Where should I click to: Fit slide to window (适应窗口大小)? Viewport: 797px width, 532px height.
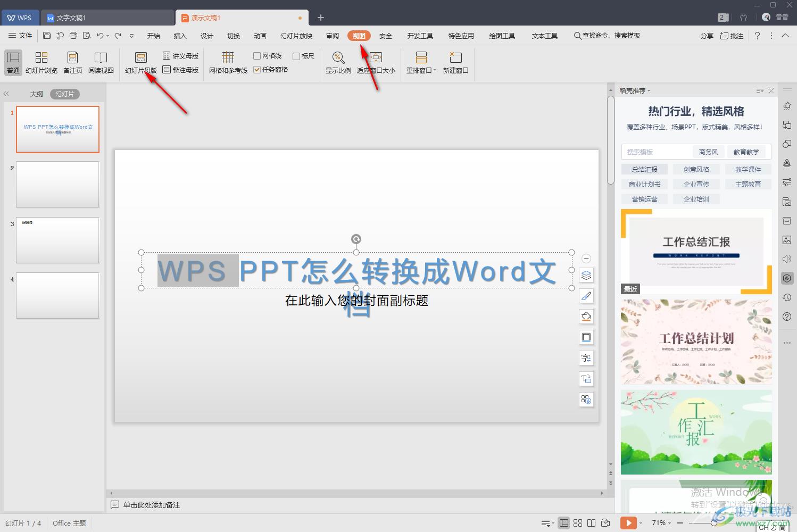click(x=376, y=63)
